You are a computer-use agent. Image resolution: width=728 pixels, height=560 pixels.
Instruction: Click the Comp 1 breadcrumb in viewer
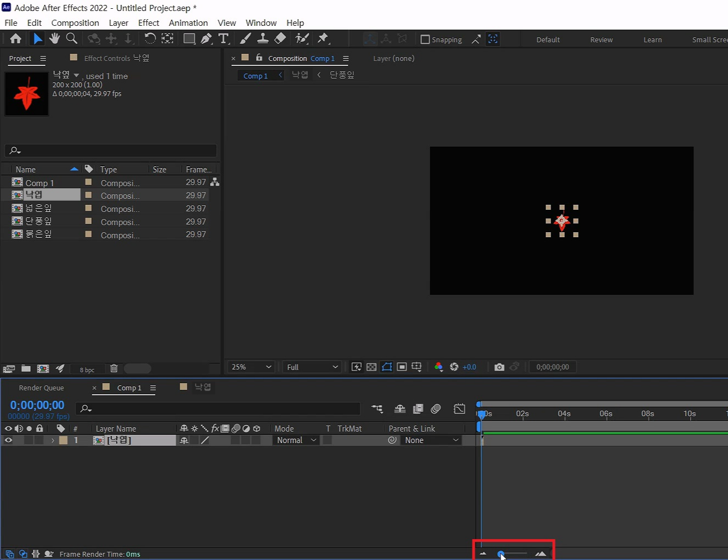(255, 76)
